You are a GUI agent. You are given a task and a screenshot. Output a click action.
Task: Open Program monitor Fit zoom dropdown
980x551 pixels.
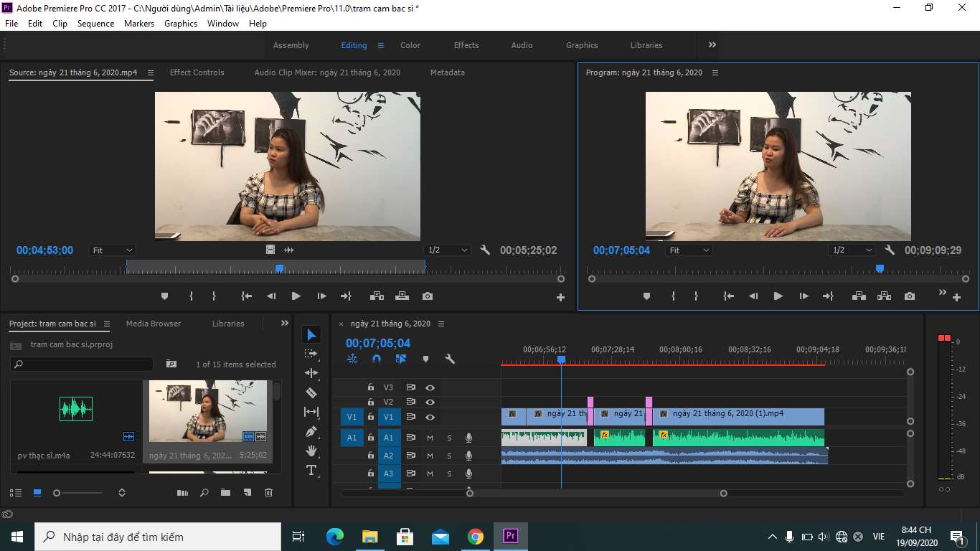coord(689,250)
